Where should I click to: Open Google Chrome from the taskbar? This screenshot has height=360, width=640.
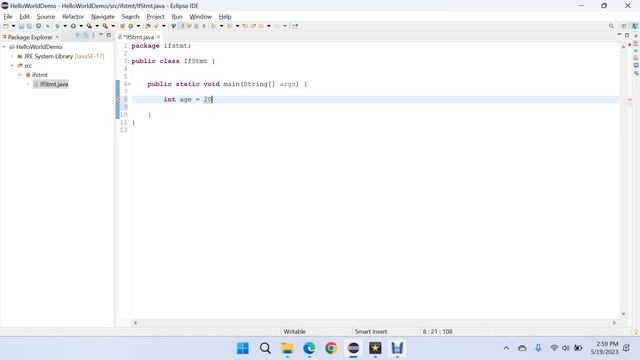coord(331,348)
